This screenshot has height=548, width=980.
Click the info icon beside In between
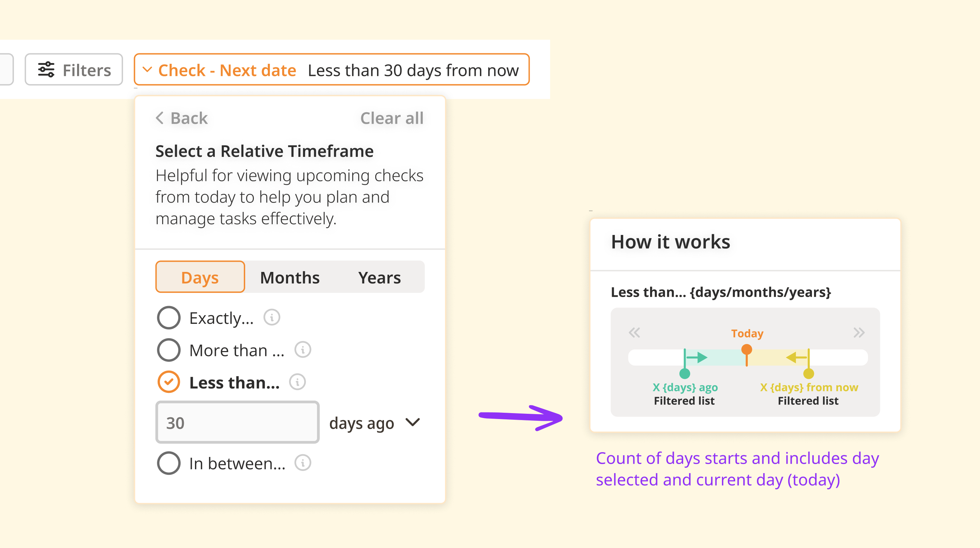click(x=303, y=463)
